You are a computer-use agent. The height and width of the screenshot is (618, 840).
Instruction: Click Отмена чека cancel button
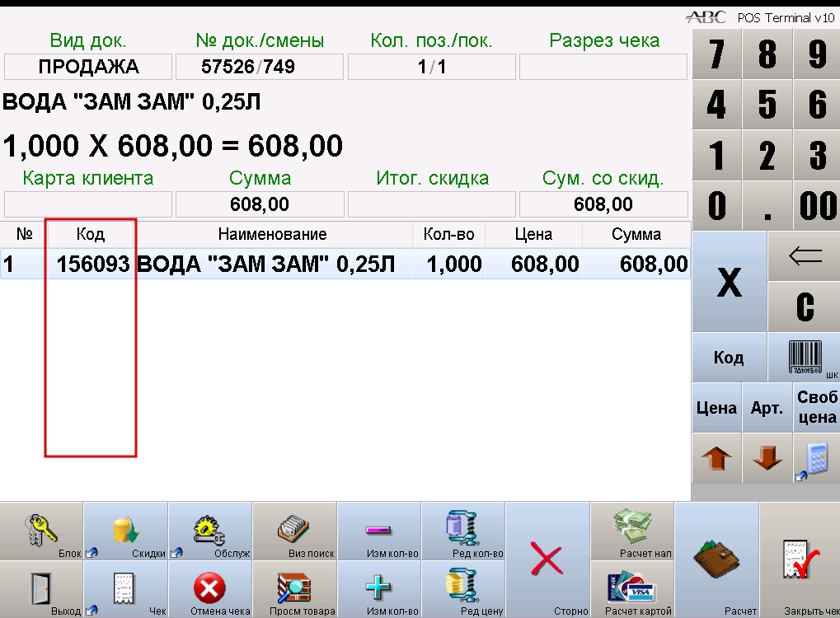(210, 589)
